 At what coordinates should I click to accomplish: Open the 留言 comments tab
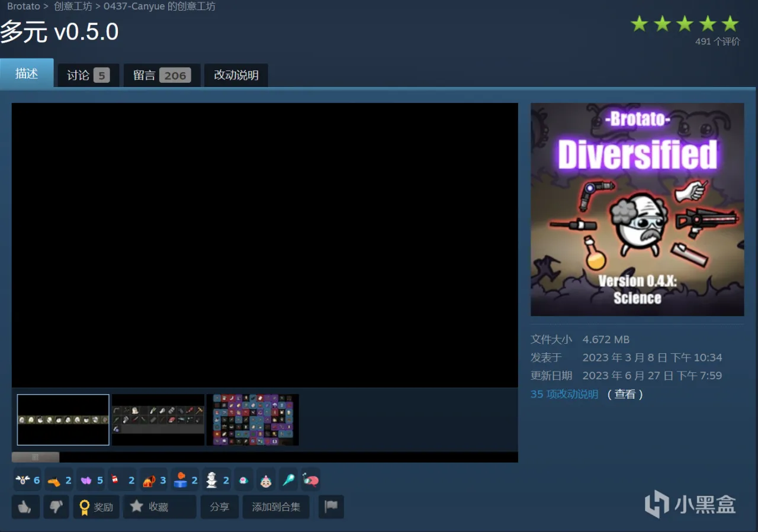coord(162,75)
